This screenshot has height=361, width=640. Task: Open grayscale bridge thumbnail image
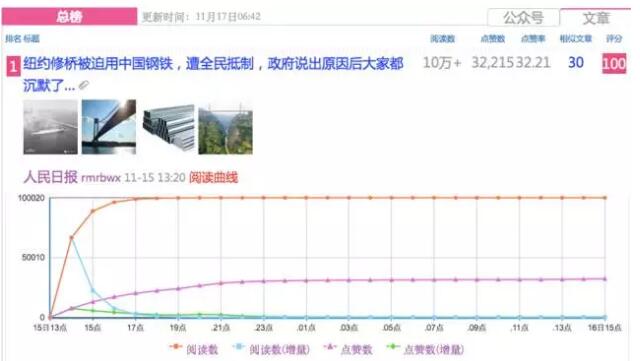pyautogui.click(x=50, y=127)
